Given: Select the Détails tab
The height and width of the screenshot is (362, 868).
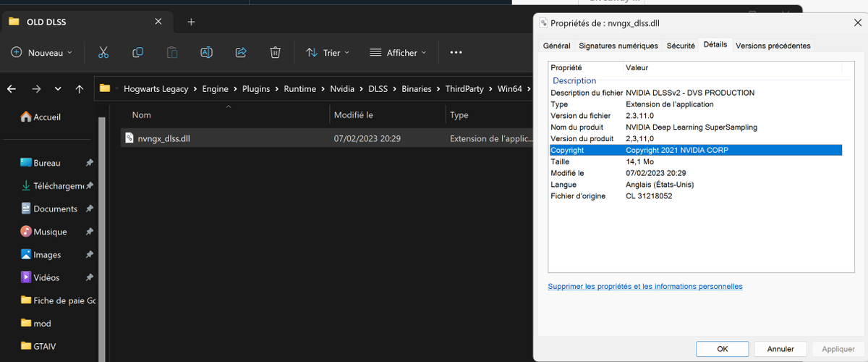Looking at the screenshot, I should pos(715,45).
